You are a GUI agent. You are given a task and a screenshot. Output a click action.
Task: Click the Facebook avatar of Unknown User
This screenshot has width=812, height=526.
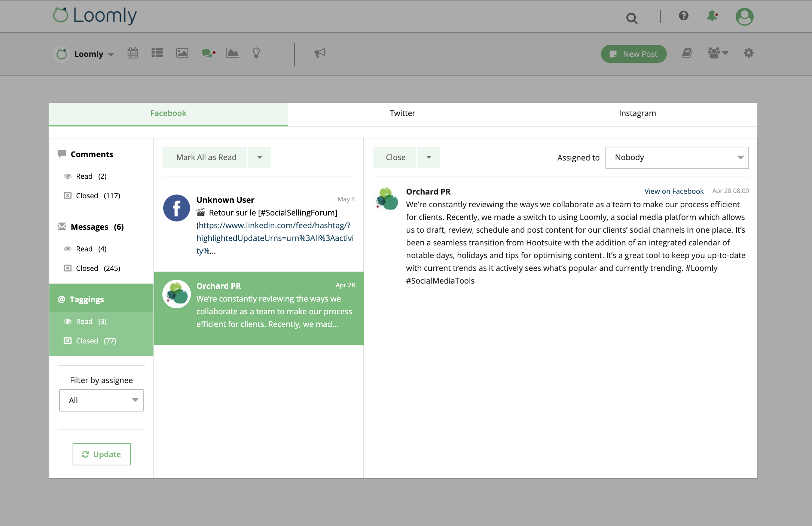pos(177,208)
